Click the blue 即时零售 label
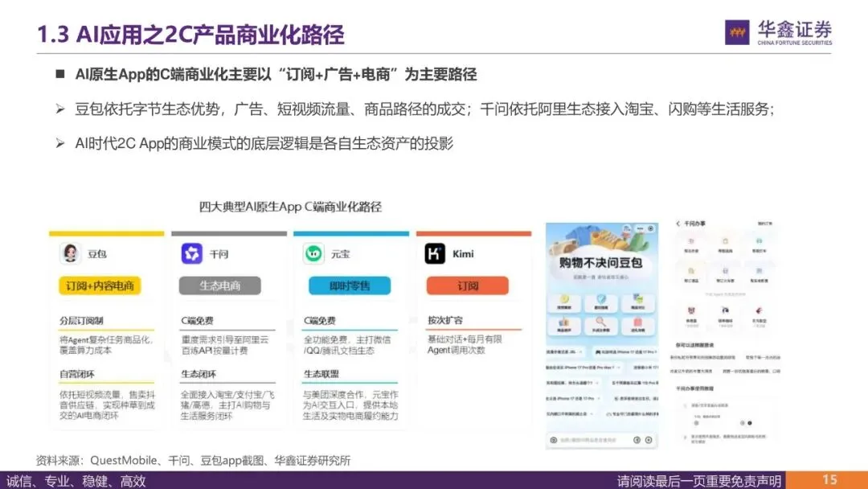 350,286
